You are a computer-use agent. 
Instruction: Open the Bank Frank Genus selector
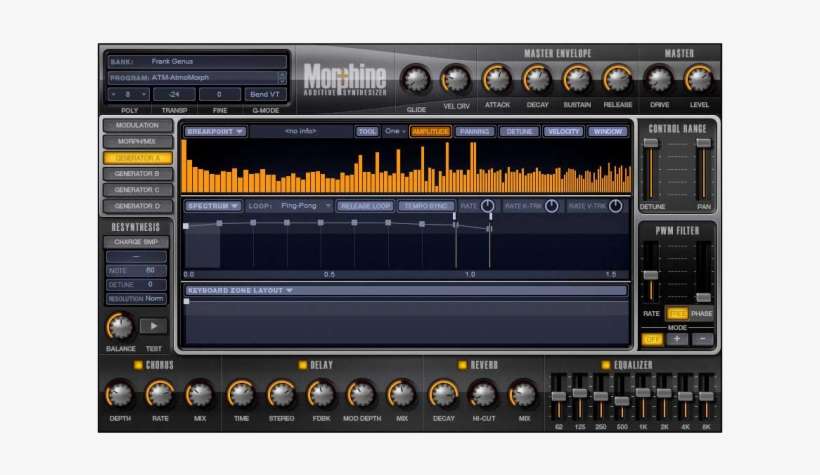pos(197,62)
